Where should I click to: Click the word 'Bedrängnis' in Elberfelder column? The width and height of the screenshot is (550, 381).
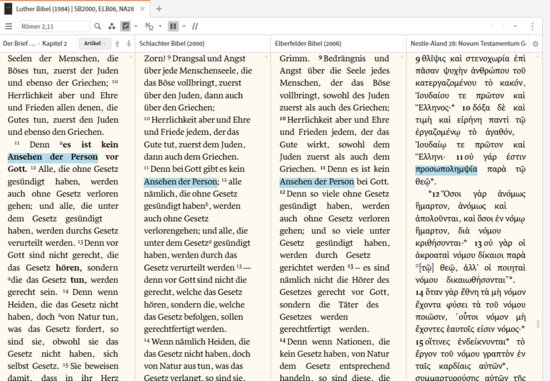pos(344,59)
